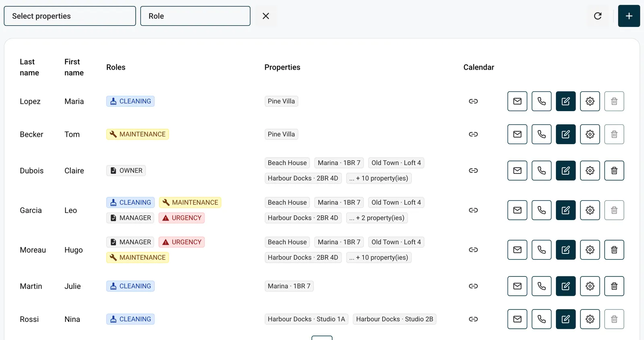The width and height of the screenshot is (644, 340).
Task: Select Leo Garcia's URGENCY role badge
Action: 182,218
